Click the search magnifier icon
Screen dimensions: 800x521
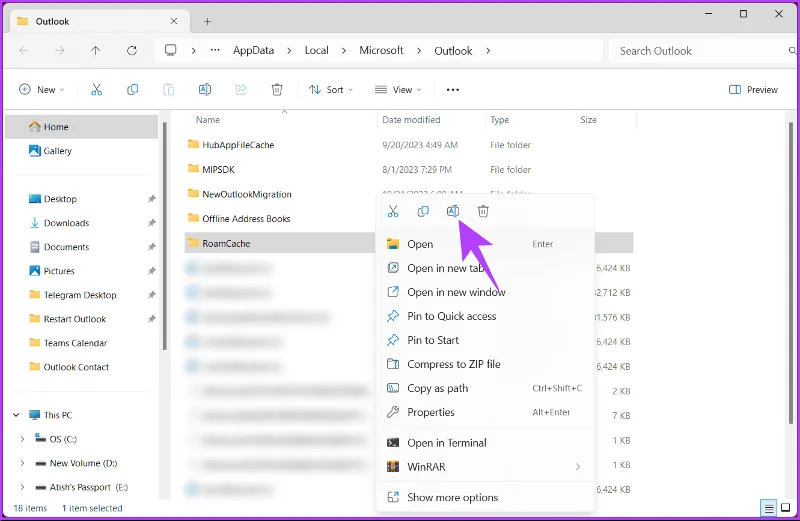792,51
